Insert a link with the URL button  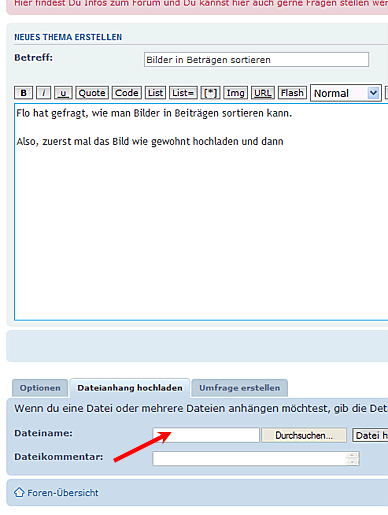(263, 93)
